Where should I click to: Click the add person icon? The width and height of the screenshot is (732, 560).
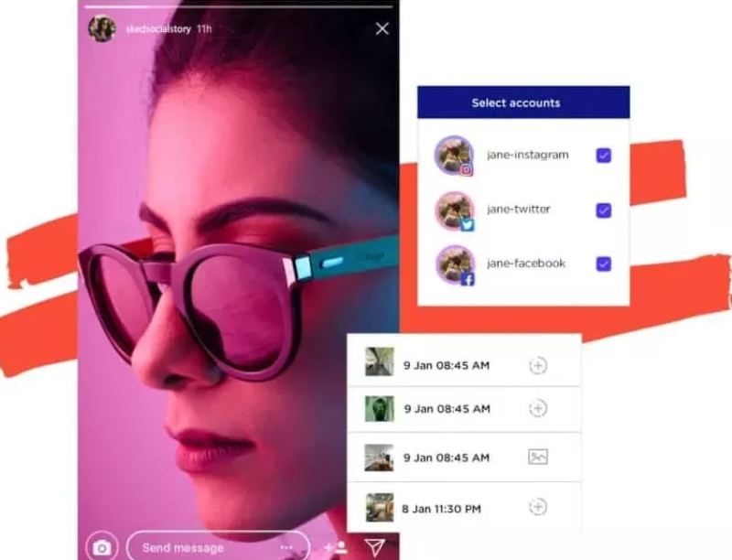click(336, 547)
